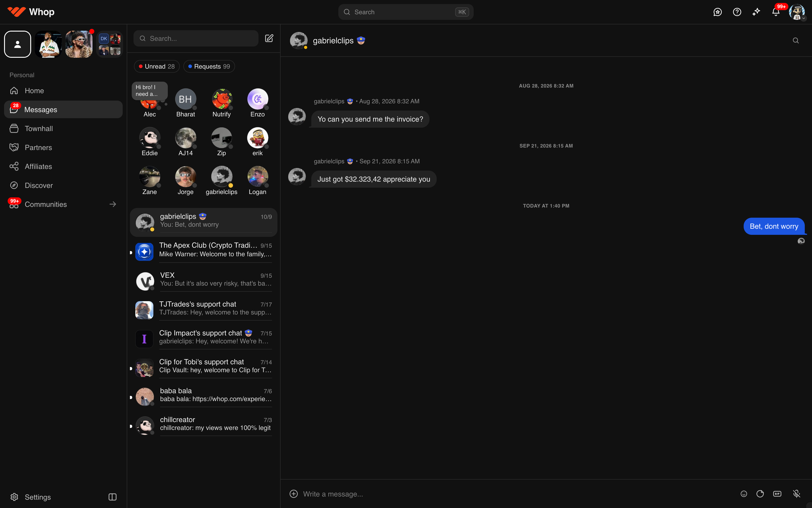This screenshot has width=812, height=508.
Task: Open Enzo's avatar contact
Action: point(258,99)
